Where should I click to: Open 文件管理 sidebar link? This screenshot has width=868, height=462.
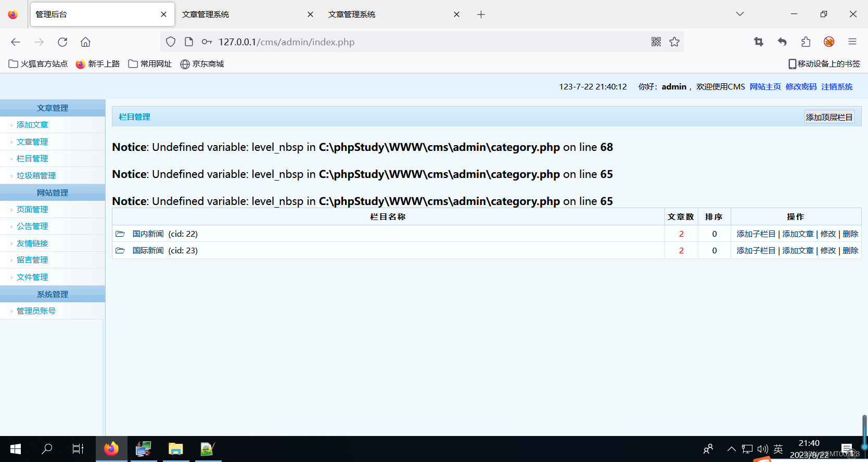pos(32,277)
